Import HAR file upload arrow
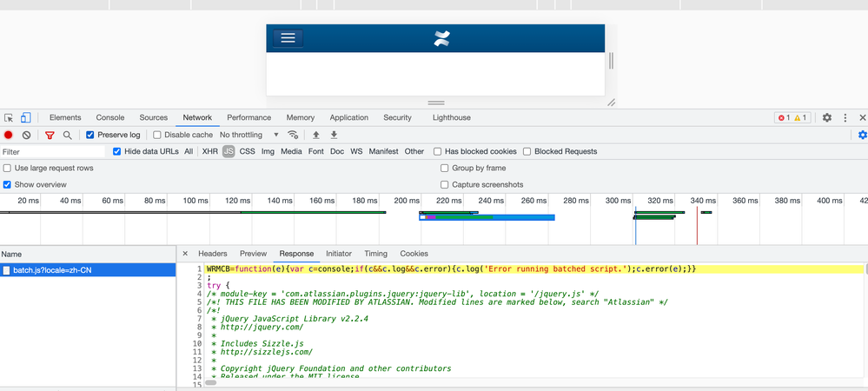 pos(316,135)
